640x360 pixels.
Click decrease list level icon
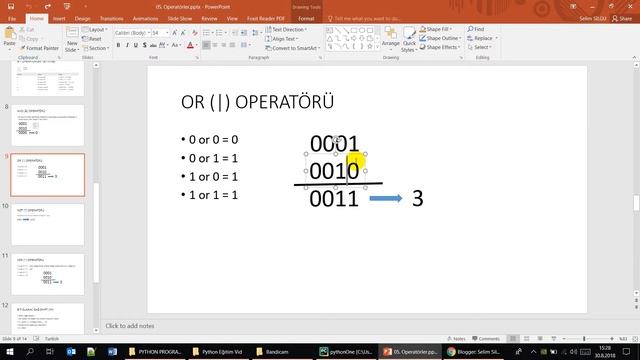pos(235,33)
